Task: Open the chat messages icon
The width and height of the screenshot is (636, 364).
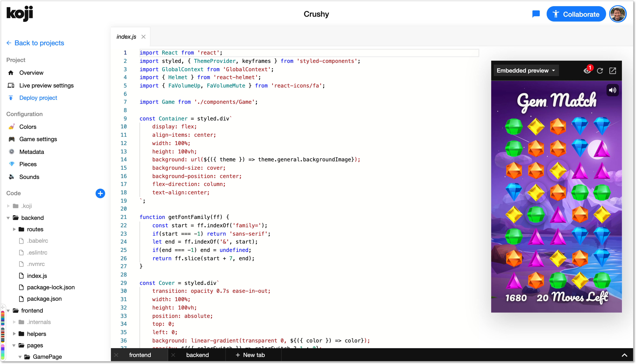Action: pyautogui.click(x=536, y=14)
